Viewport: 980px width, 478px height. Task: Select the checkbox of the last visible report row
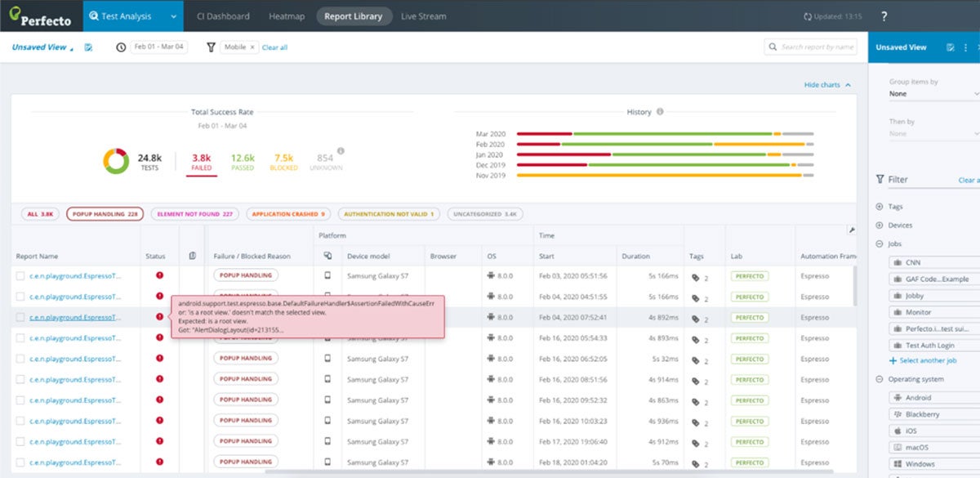(20, 462)
